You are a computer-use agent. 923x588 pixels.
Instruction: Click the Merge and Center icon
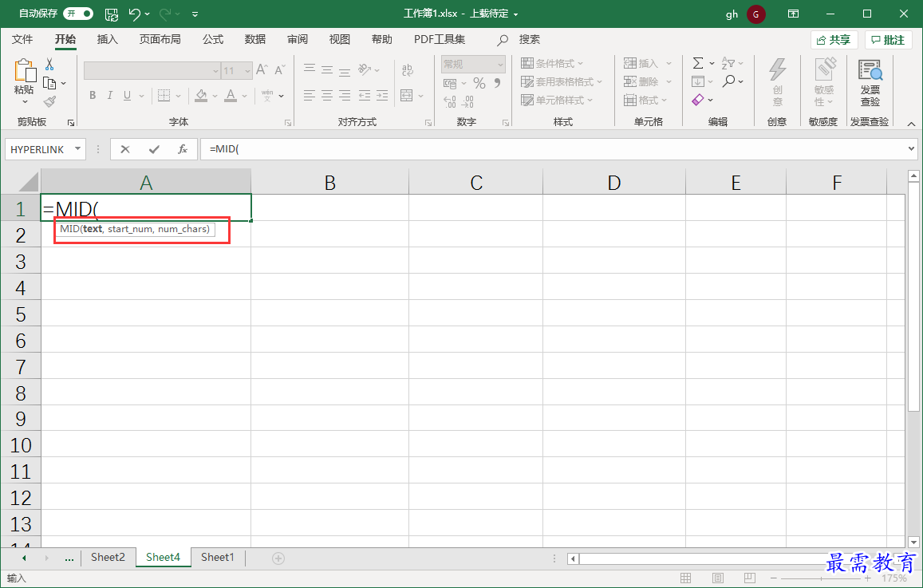406,96
